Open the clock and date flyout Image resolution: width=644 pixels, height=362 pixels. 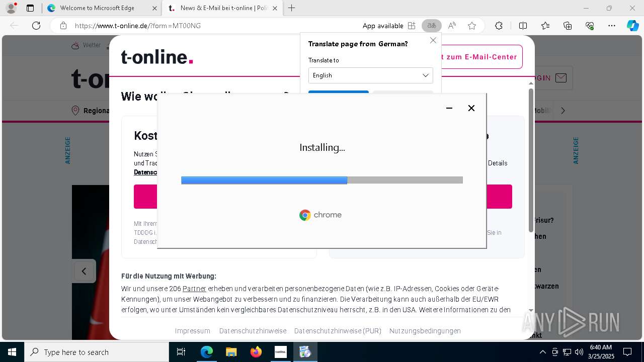tap(600, 352)
